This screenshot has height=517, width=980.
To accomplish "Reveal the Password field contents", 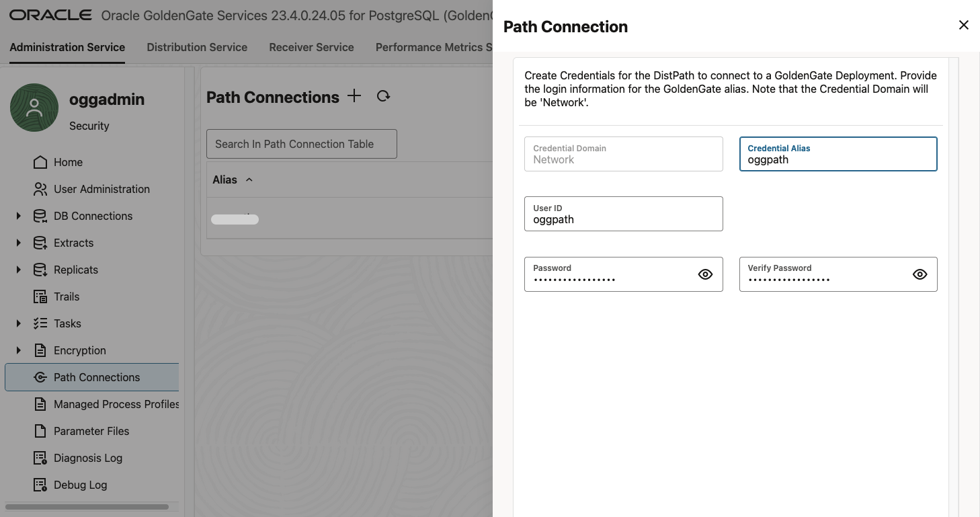I will pos(705,274).
